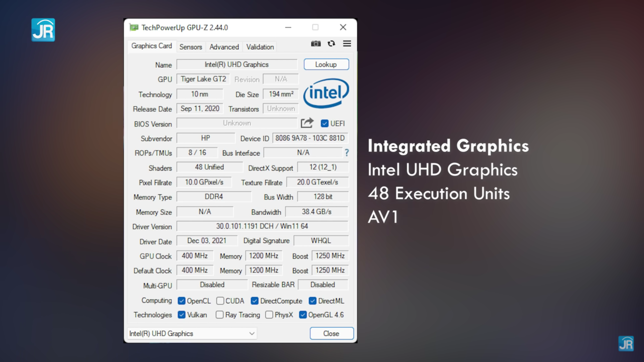
Task: Open the hamburger menu icon
Action: tap(347, 44)
